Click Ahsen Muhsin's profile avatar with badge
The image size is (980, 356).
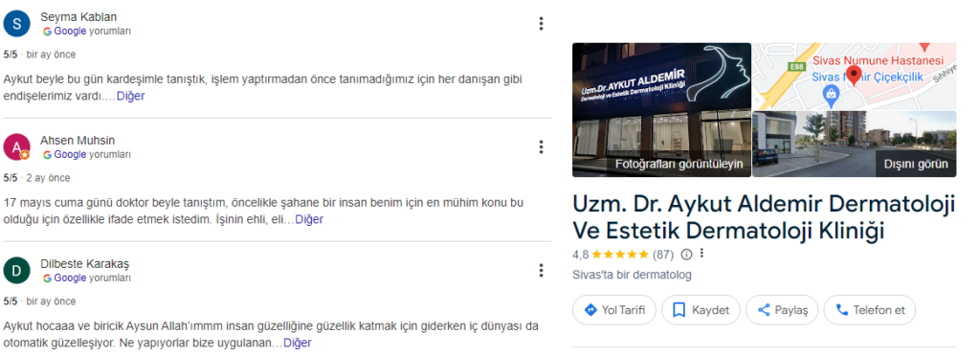click(x=16, y=147)
